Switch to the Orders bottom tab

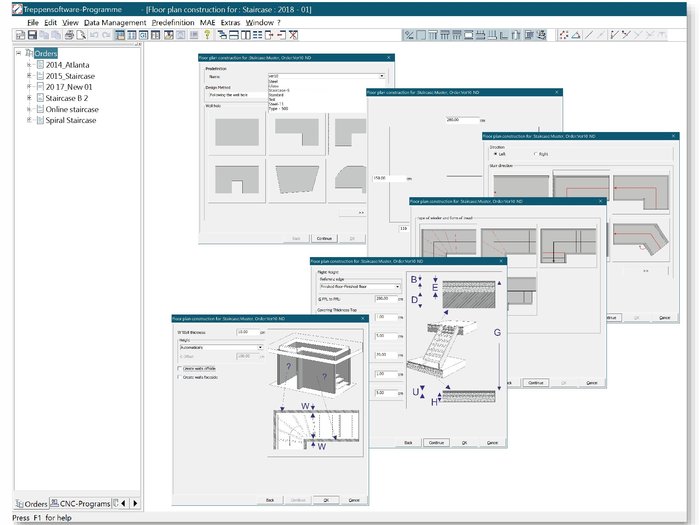click(x=31, y=503)
